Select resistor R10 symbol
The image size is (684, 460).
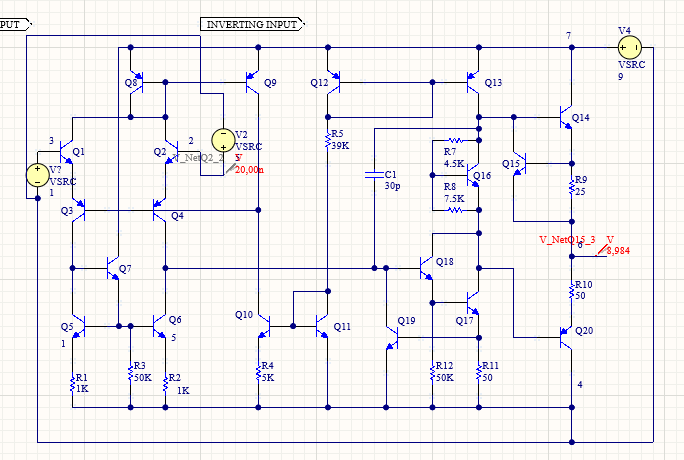[572, 291]
